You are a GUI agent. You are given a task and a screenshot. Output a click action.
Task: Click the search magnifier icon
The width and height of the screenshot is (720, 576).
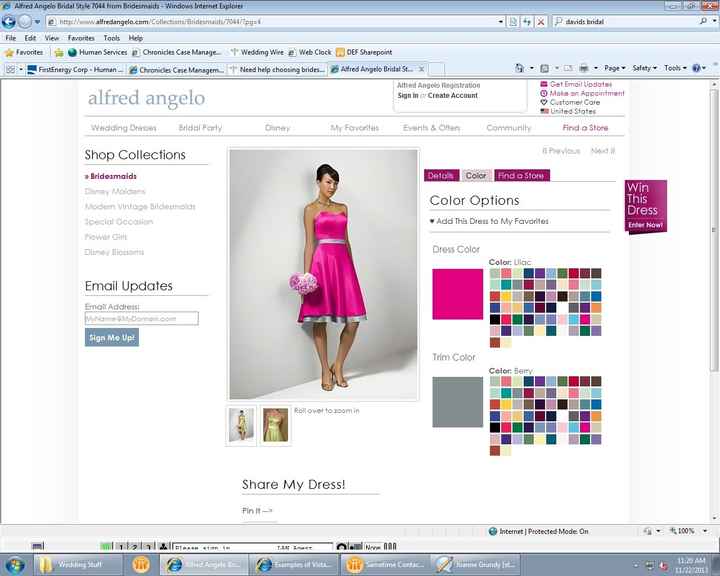(703, 21)
